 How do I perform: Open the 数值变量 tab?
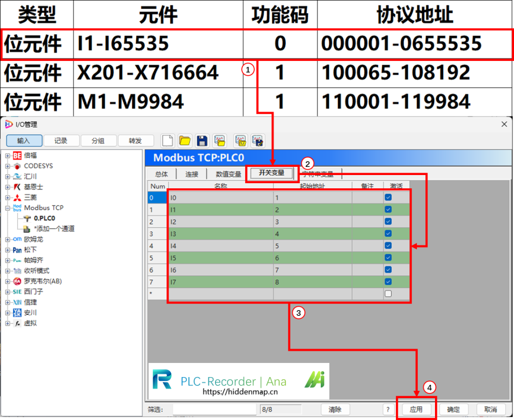(x=228, y=174)
